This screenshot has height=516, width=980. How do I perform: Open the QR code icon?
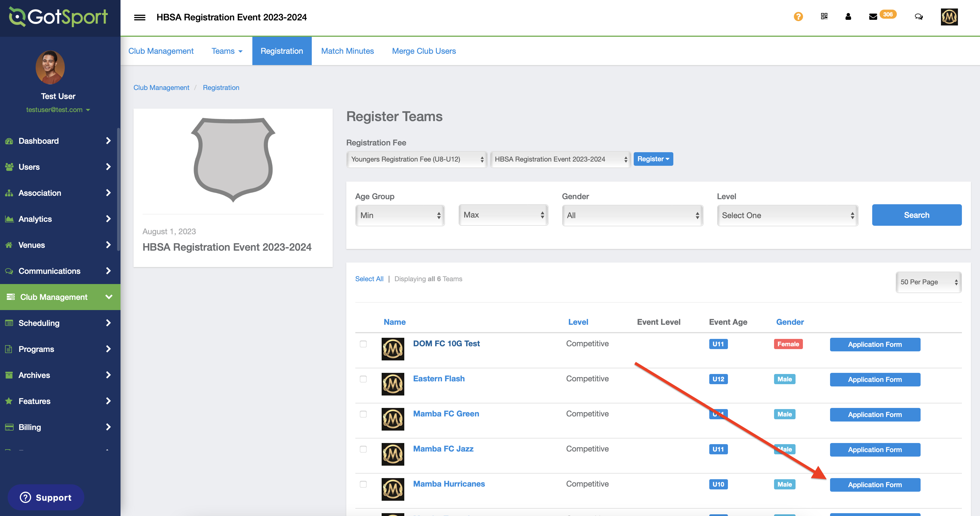[824, 16]
